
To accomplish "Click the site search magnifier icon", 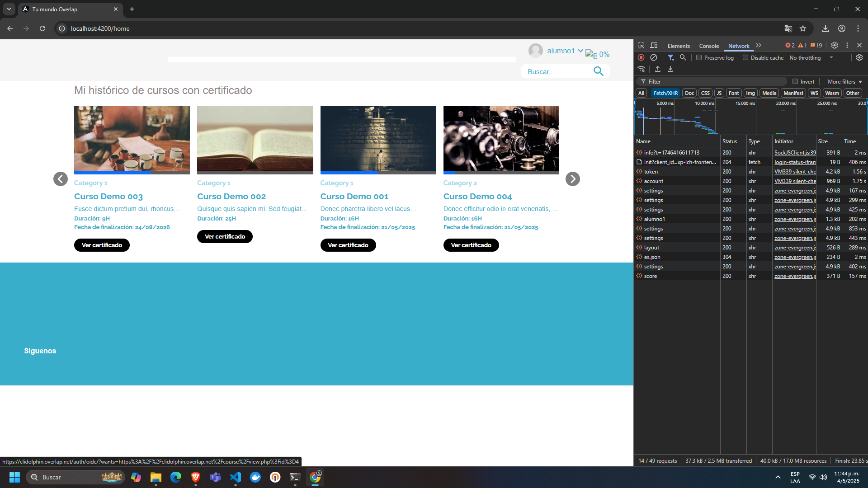I will pyautogui.click(x=599, y=71).
